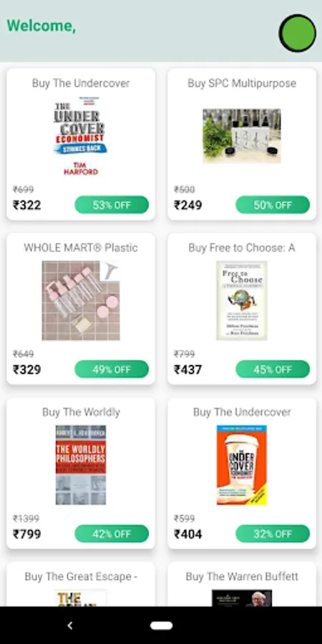Tap the 45% OFF discount button
The width and height of the screenshot is (322, 644).
pyautogui.click(x=273, y=369)
